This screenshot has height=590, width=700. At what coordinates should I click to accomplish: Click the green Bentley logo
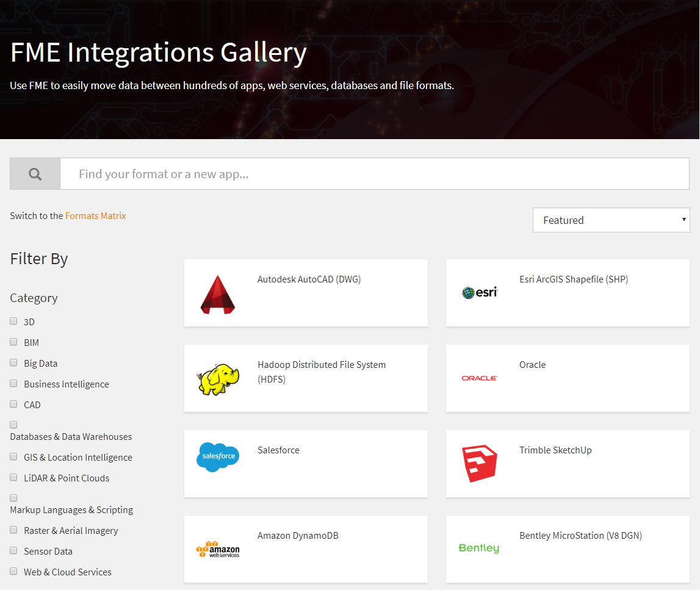tap(480, 548)
